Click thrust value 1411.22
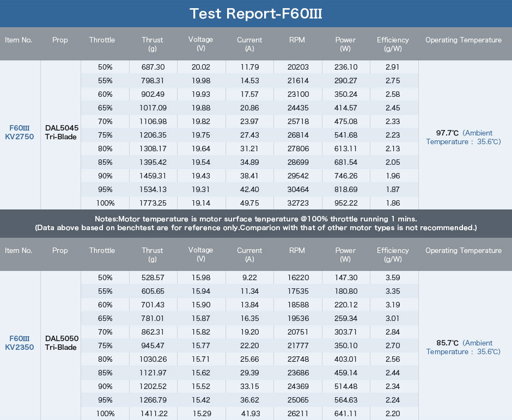Image resolution: width=512 pixels, height=420 pixels. (x=154, y=414)
